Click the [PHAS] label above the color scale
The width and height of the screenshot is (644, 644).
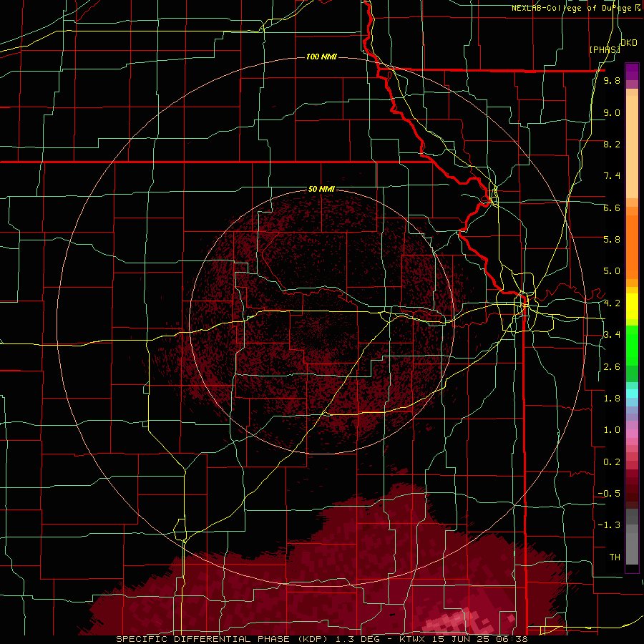(605, 49)
